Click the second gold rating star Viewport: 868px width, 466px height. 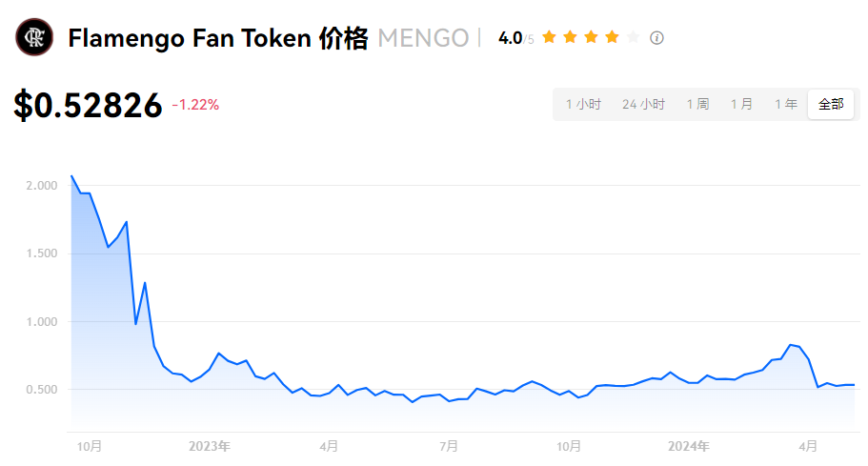(x=570, y=37)
